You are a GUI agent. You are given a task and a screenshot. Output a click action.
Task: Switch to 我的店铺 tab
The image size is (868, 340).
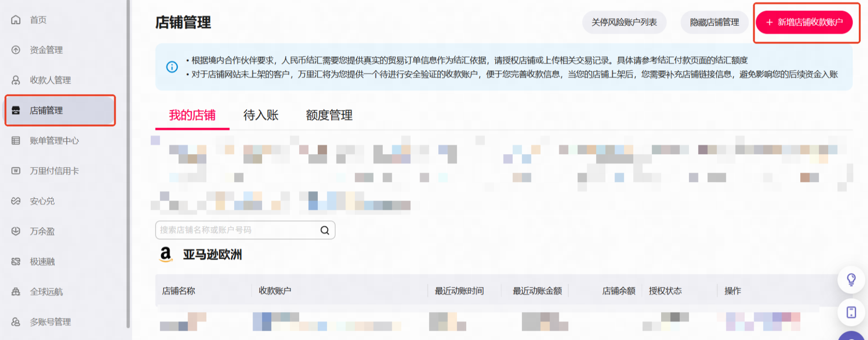(x=192, y=115)
